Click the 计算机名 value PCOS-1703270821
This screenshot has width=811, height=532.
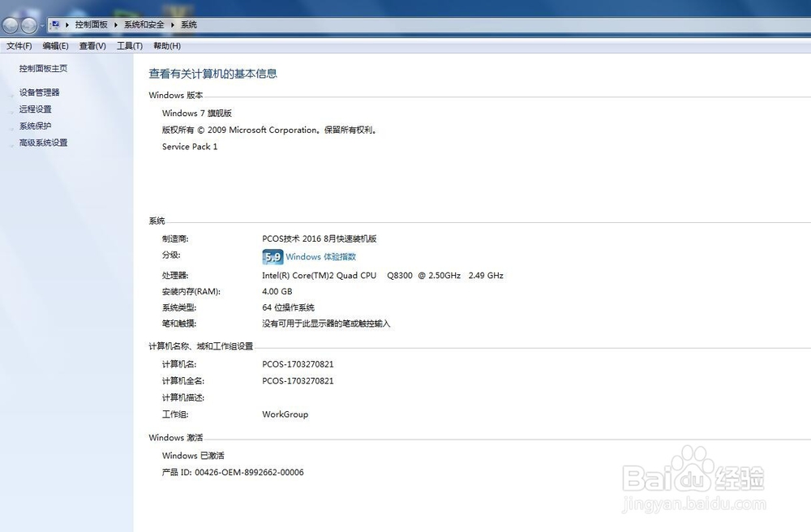coord(298,364)
